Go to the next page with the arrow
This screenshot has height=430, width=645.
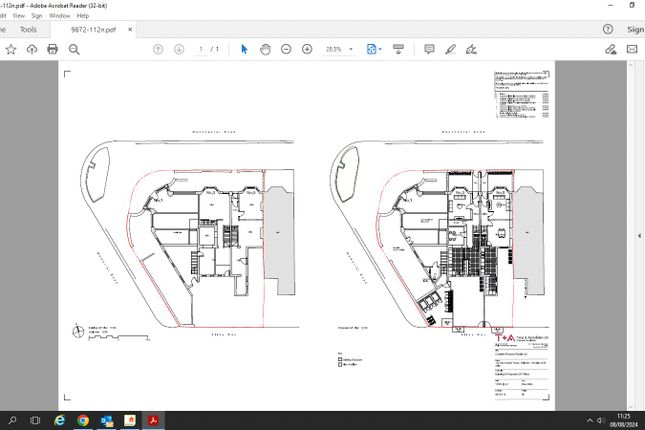click(179, 49)
